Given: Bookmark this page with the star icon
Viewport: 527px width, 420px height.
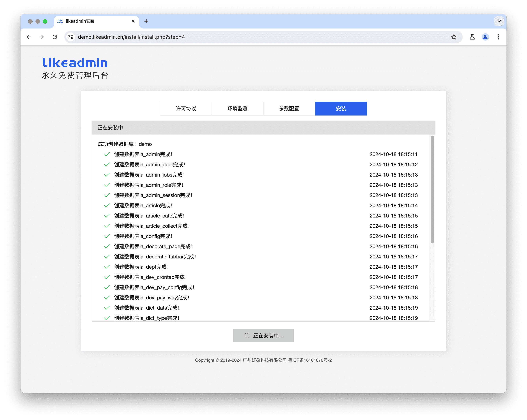Looking at the screenshot, I should [454, 37].
